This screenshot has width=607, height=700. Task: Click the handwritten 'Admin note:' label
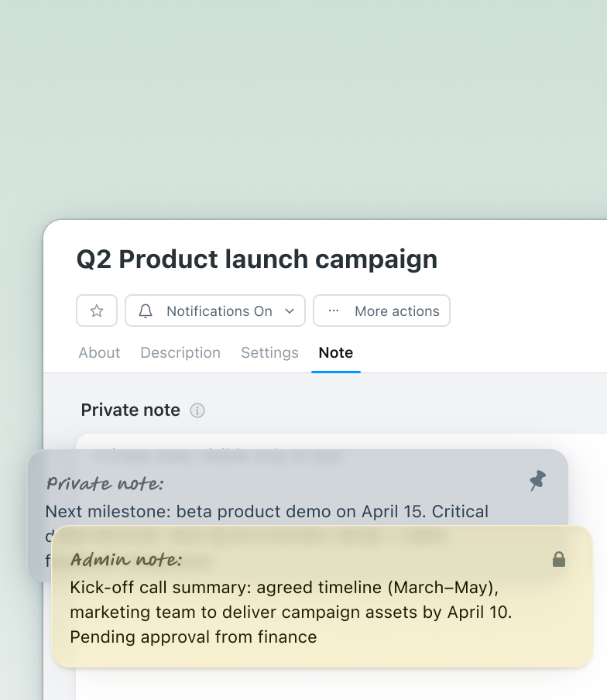[x=126, y=559]
